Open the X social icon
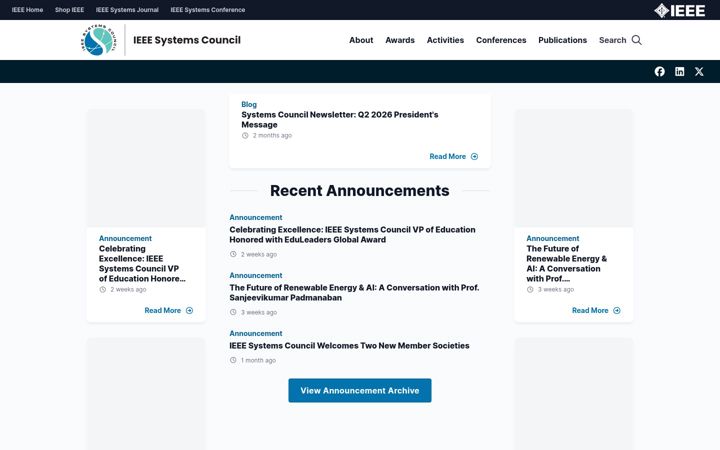720x450 pixels. click(699, 71)
